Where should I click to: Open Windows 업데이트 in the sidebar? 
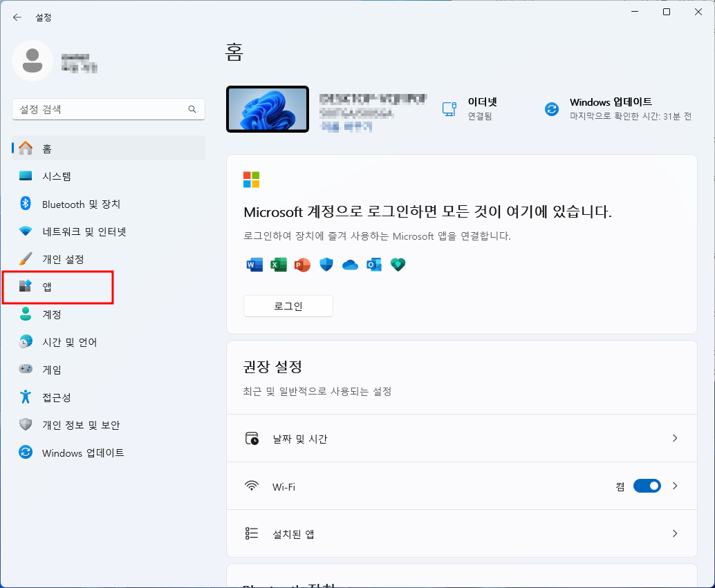point(109,453)
